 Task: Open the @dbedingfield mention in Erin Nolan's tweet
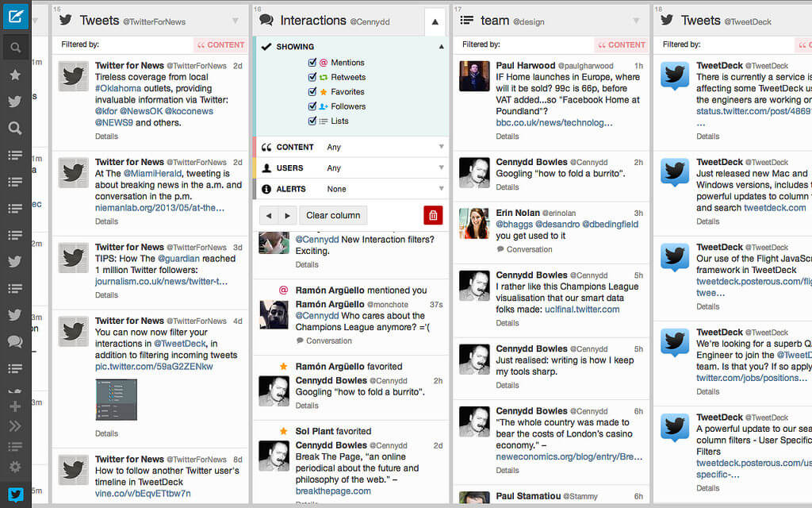(x=610, y=225)
